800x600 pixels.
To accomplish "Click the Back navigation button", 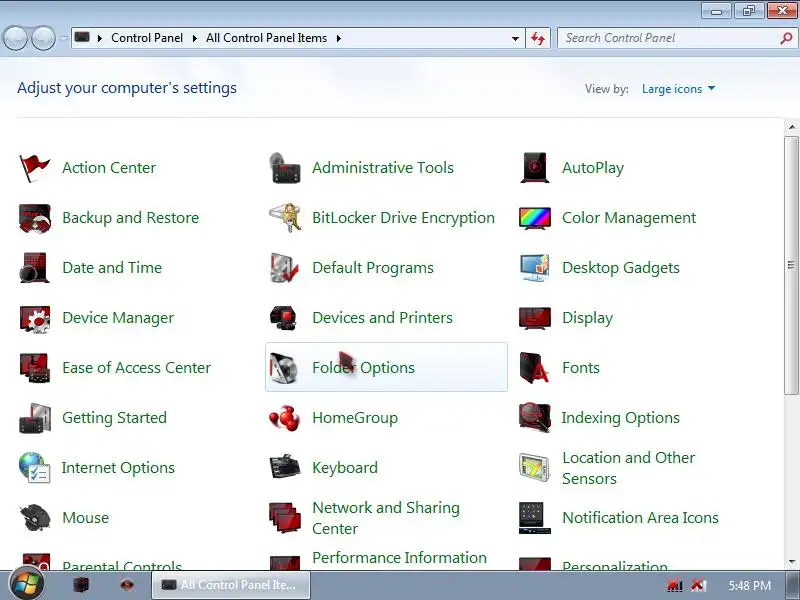I will click(x=16, y=38).
